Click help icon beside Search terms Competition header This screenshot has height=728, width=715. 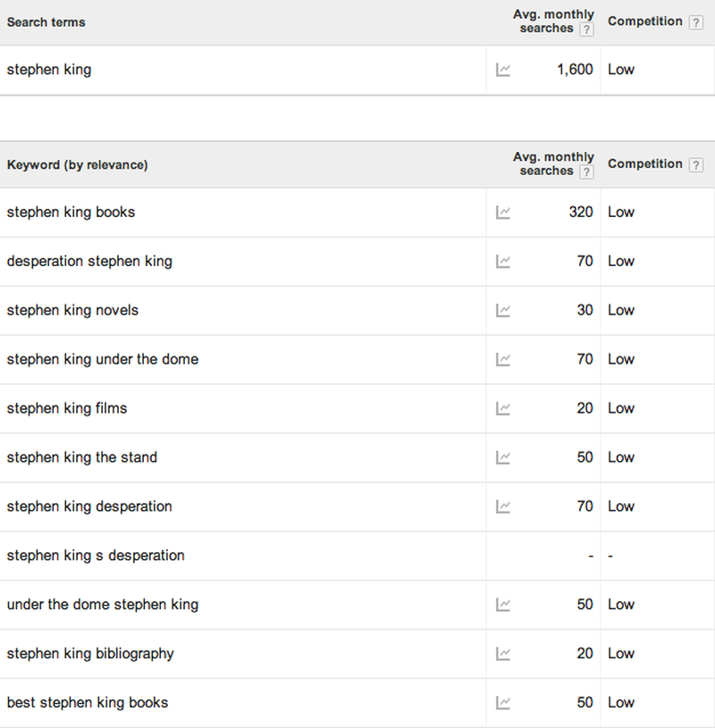[x=695, y=22]
